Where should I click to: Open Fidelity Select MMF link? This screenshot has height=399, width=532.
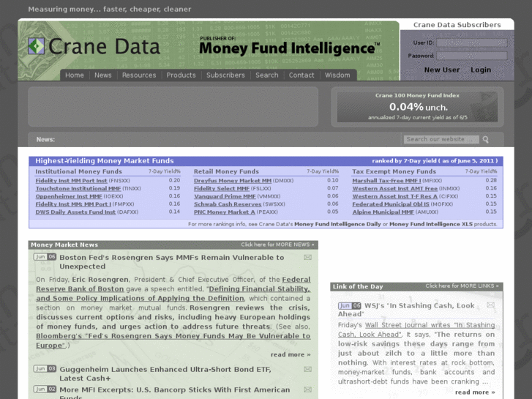point(222,188)
